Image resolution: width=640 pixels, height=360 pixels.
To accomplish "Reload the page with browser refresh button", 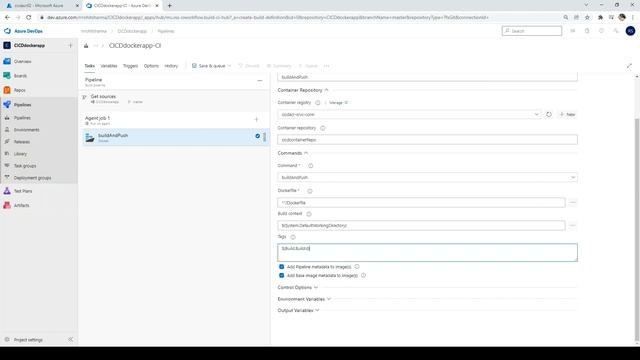I will click(29, 18).
